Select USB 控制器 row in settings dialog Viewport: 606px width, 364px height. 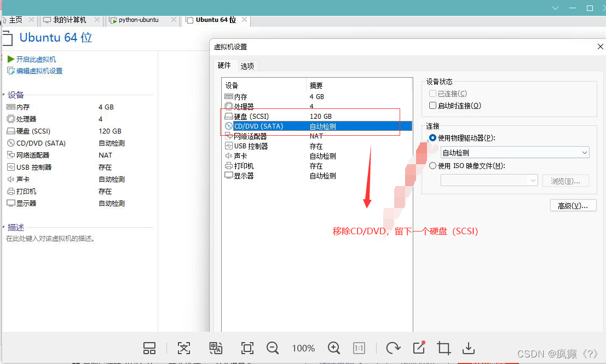point(317,146)
